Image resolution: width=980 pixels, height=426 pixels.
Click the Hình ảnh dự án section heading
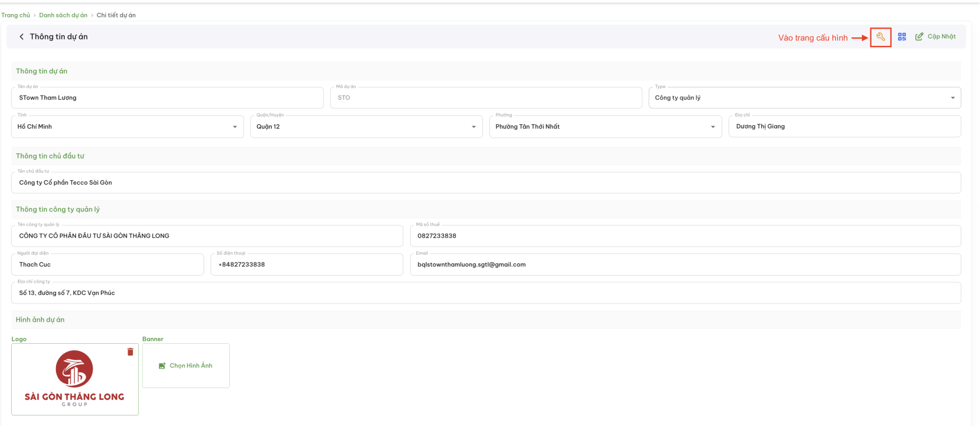coord(40,320)
